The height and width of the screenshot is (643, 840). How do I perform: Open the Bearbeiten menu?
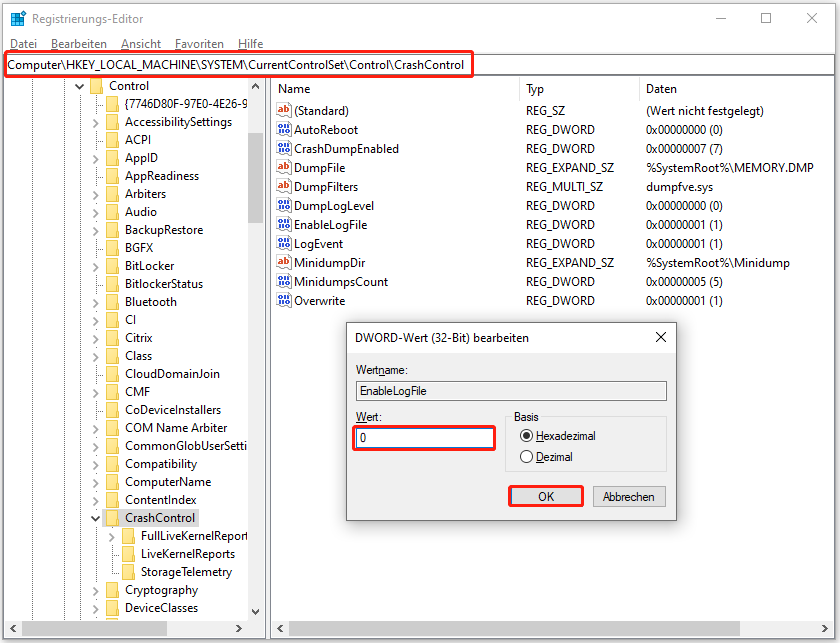(x=78, y=44)
